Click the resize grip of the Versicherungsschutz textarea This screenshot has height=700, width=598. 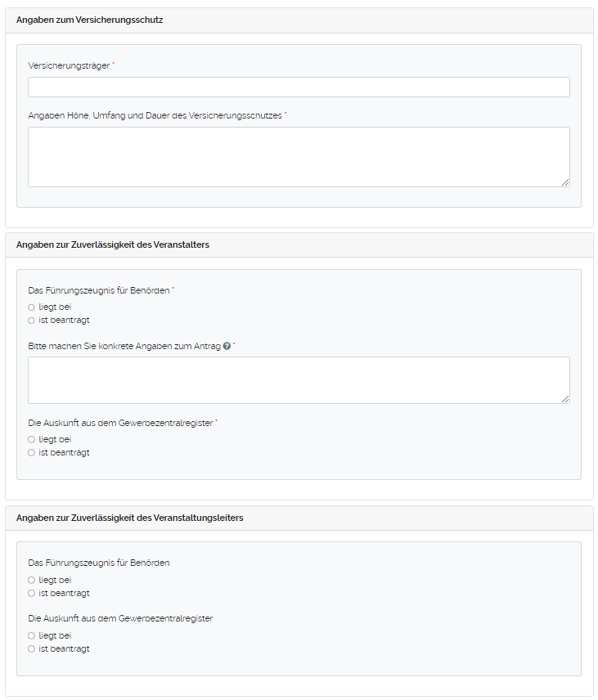[566, 182]
